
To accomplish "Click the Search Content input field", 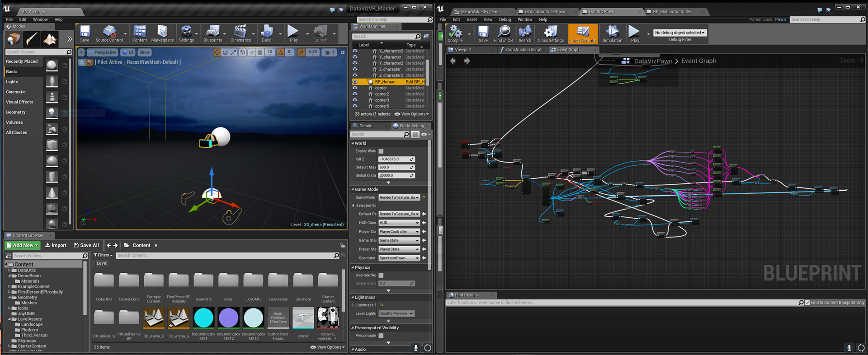I will 228,256.
